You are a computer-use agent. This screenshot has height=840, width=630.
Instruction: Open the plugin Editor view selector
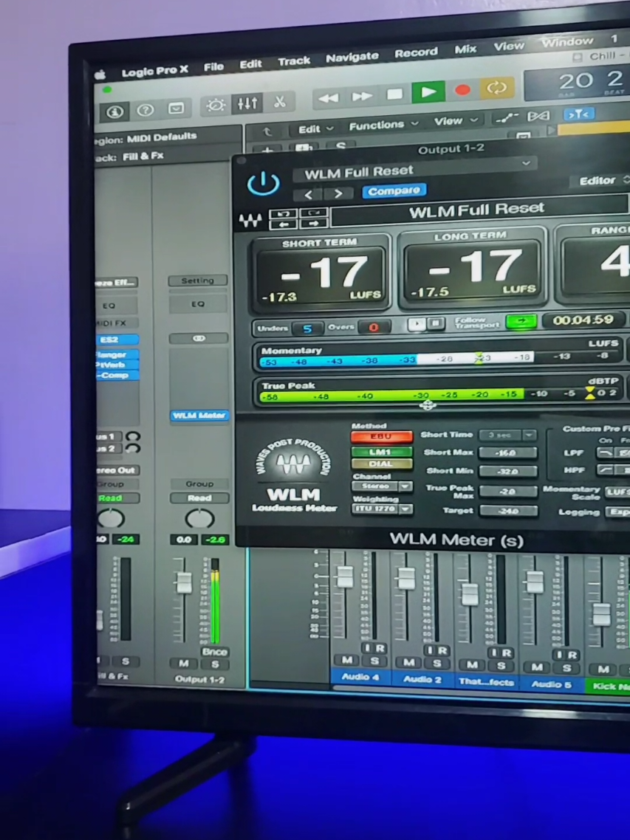(603, 181)
